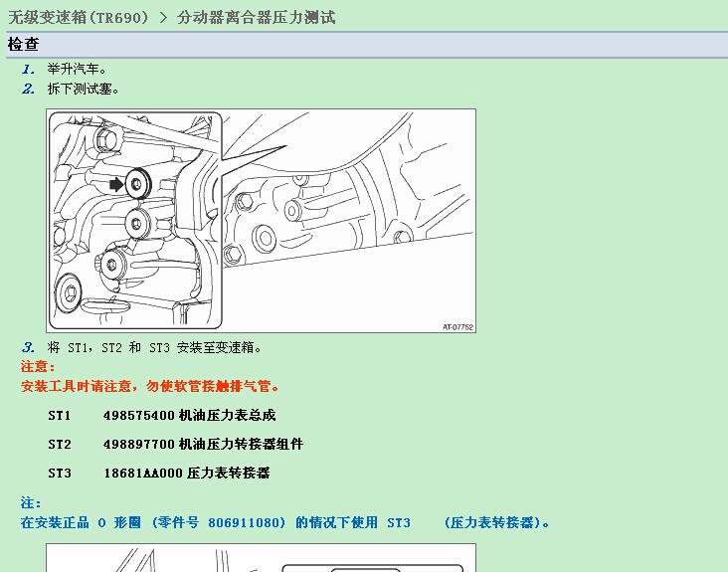Click breadcrumb 无级变速箱(TR690)

(79, 17)
